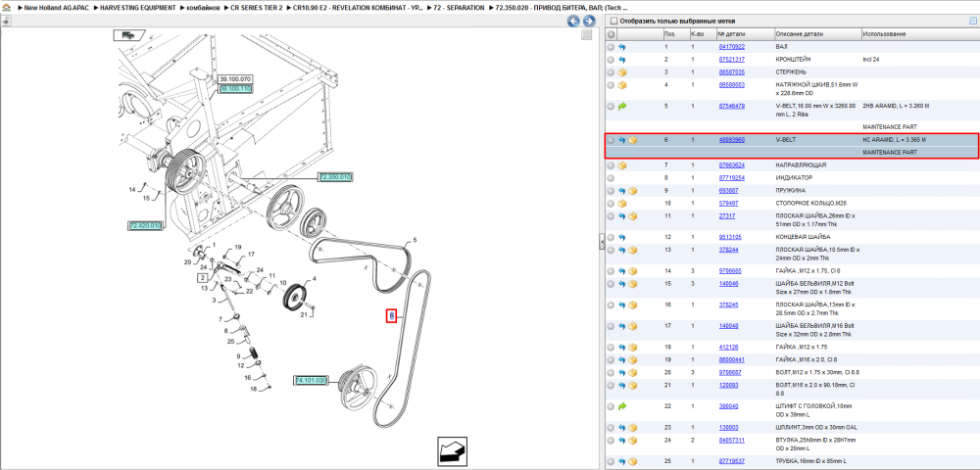Open the diagram reference 39.100.110

(235, 89)
